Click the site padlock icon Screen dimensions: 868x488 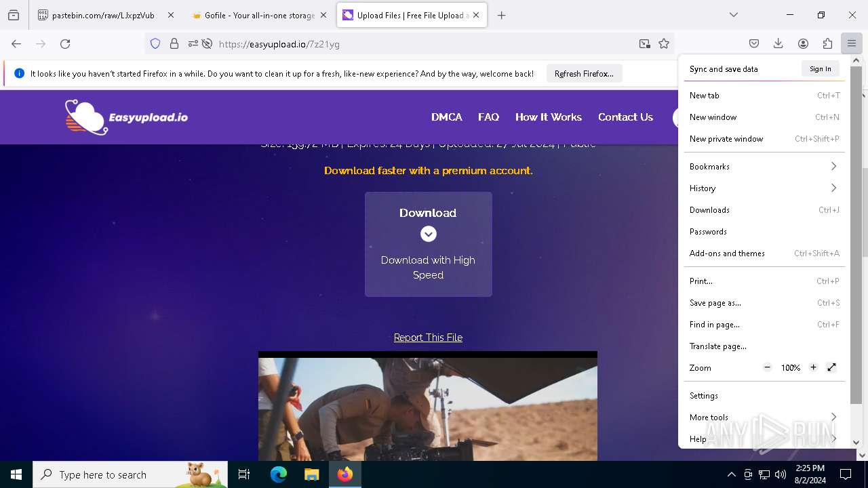pos(174,43)
